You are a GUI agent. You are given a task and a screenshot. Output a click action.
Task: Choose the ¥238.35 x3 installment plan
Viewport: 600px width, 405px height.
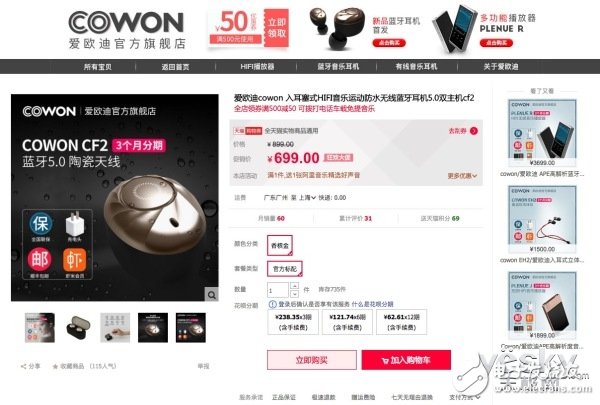click(x=293, y=322)
